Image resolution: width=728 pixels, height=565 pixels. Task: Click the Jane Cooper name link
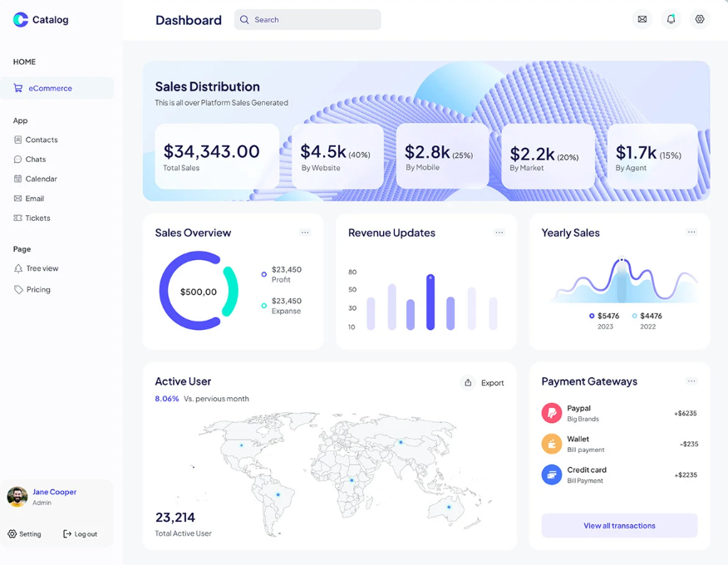click(54, 492)
